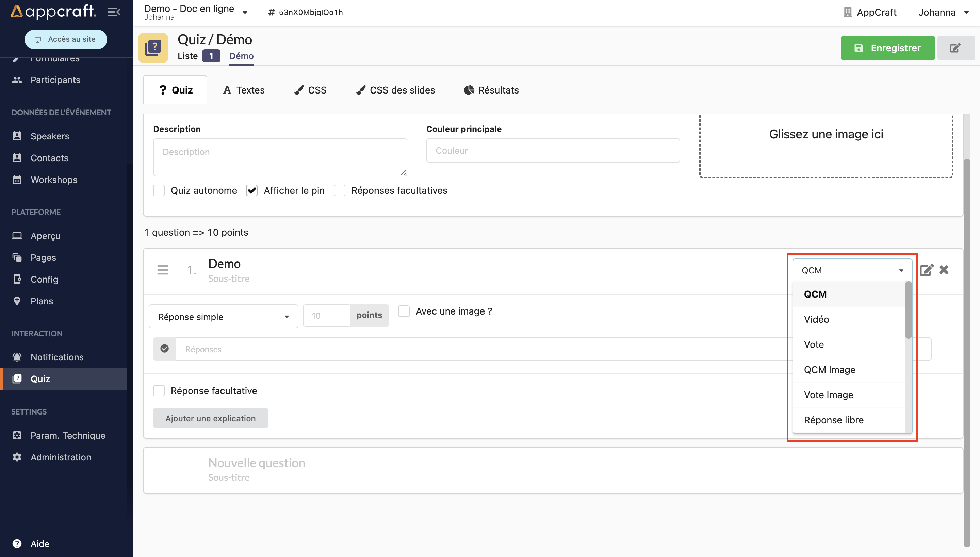Click the Ajouter une explication button
The width and height of the screenshot is (980, 557).
pos(211,418)
